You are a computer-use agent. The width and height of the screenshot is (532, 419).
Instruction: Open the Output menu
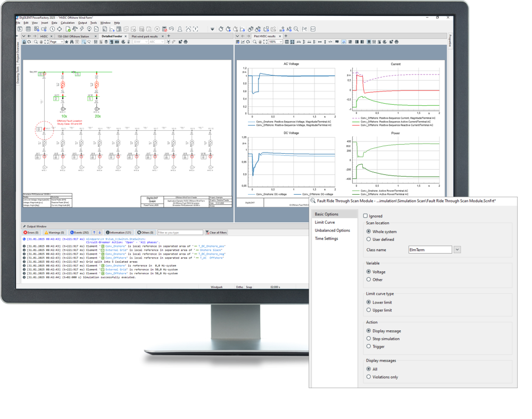coord(82,23)
